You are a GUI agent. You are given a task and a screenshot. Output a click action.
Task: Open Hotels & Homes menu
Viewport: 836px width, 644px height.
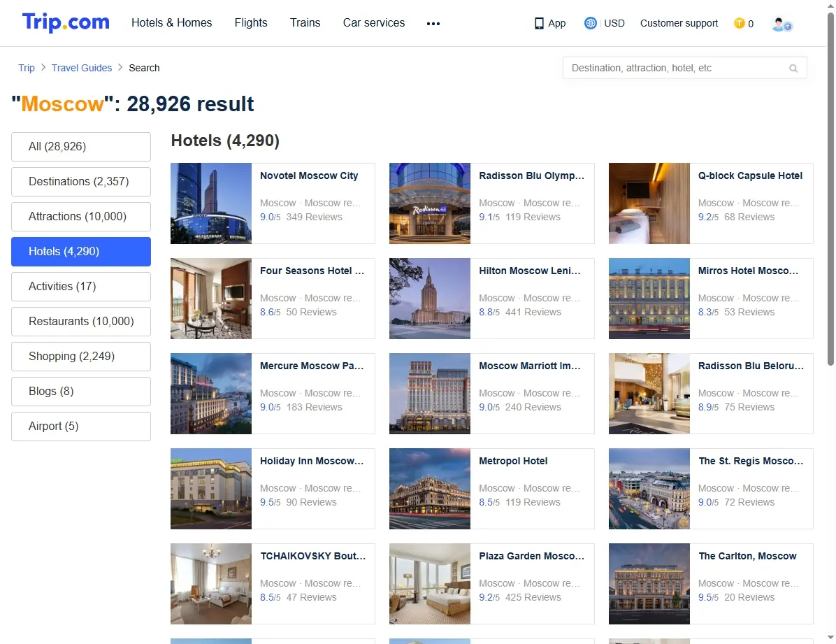(172, 22)
